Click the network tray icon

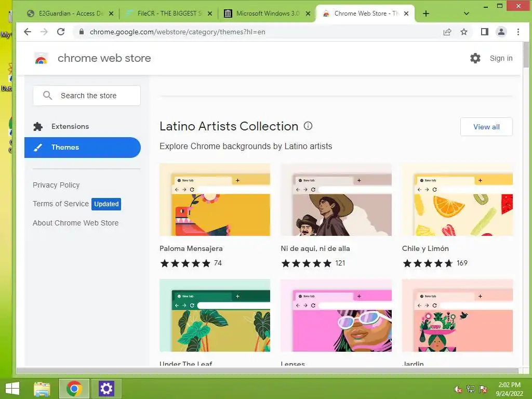[471, 389]
